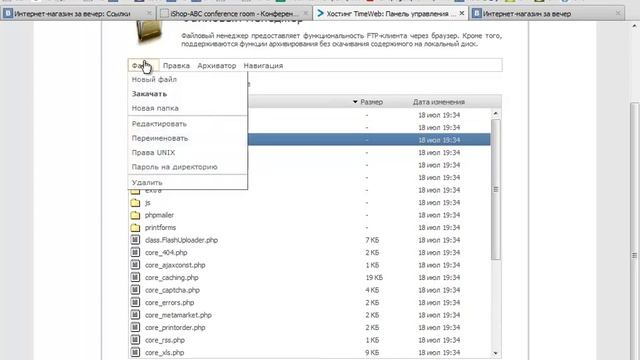Select the js folder name
Viewport: 640px width, 360px height.
[148, 203]
